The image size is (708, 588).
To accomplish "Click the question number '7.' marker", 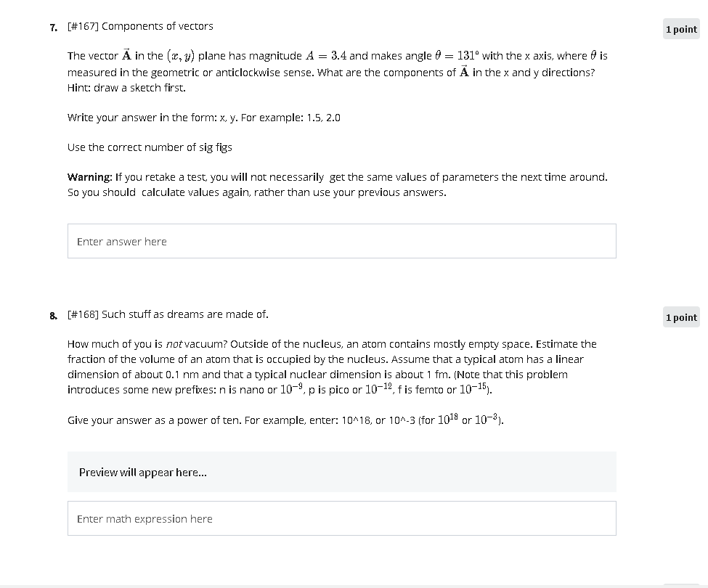I will [x=52, y=27].
